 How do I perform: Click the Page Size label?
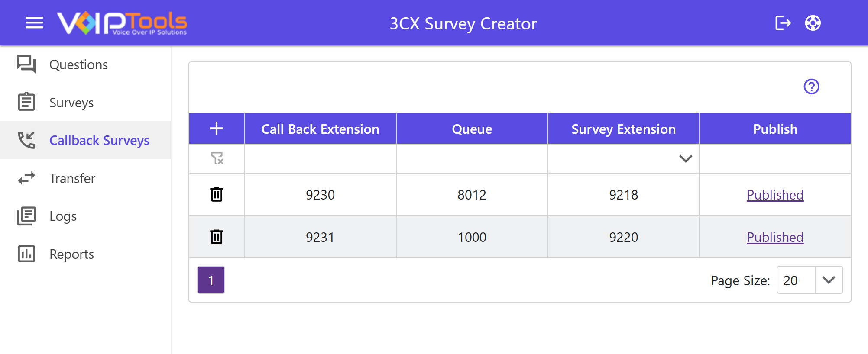[x=740, y=280]
